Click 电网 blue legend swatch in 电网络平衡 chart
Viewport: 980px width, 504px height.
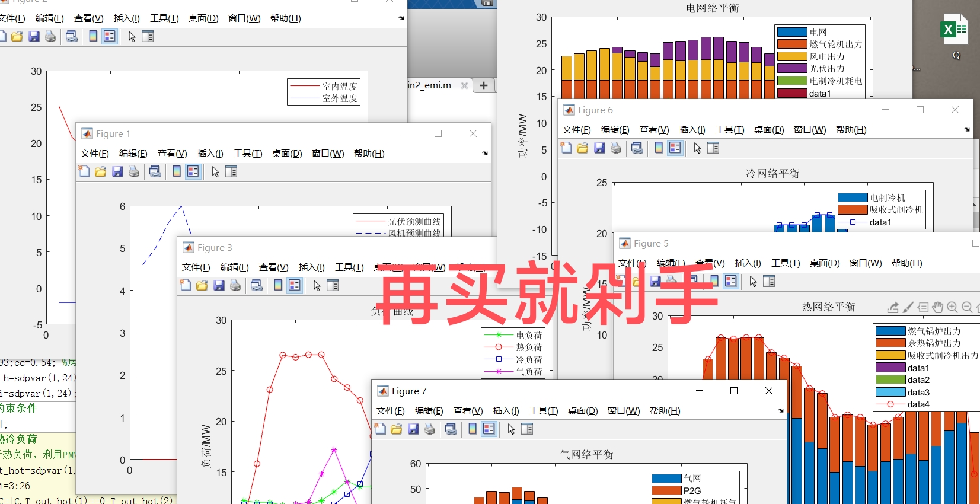(792, 32)
